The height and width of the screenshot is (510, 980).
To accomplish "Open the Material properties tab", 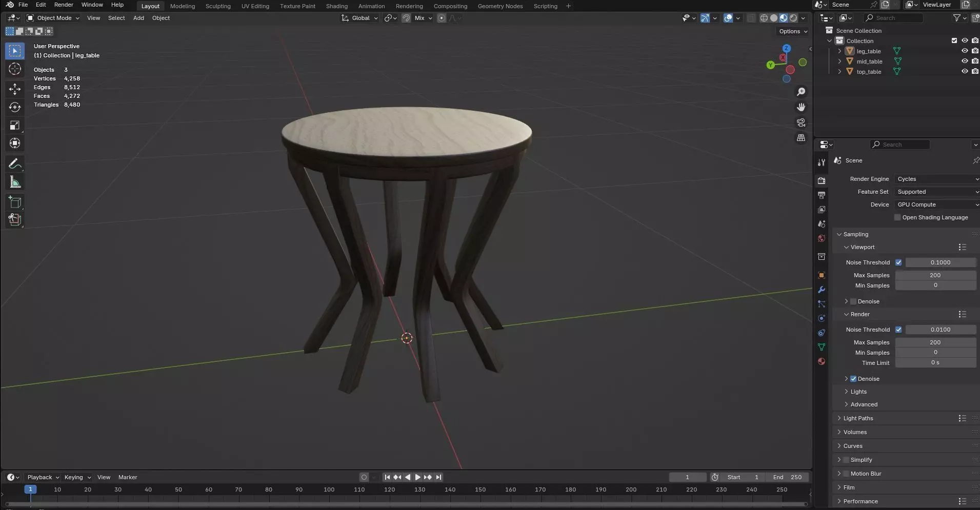I will [x=822, y=361].
